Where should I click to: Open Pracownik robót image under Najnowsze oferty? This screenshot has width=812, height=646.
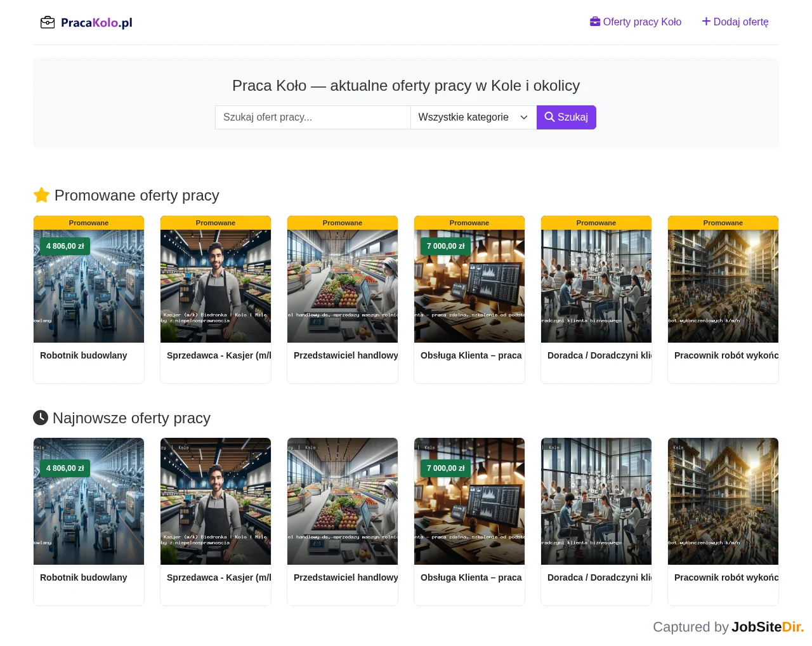(723, 501)
